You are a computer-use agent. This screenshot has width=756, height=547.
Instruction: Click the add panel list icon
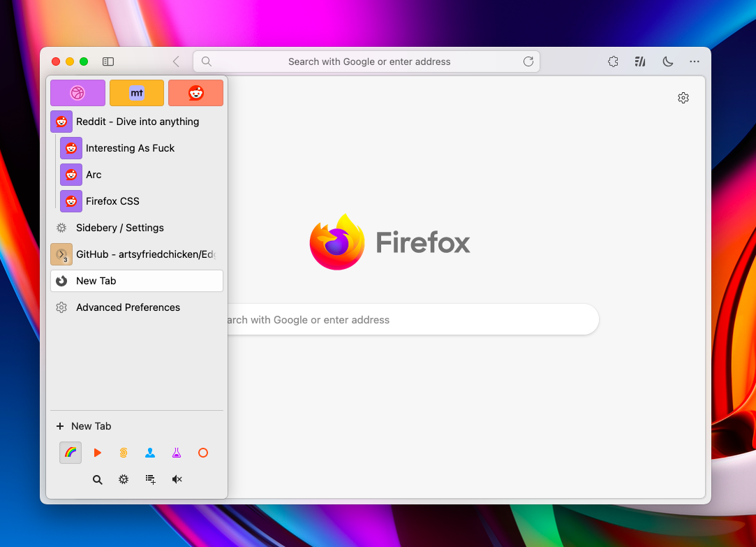click(150, 479)
